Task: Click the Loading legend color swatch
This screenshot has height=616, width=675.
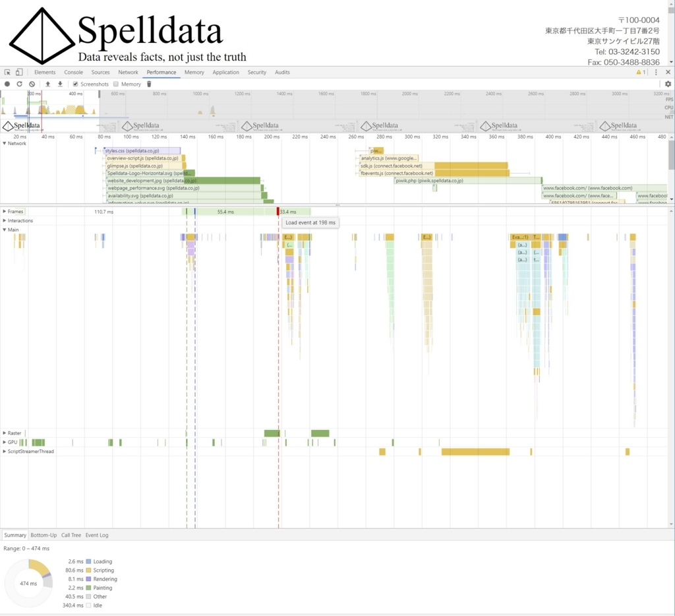Action: point(88,561)
